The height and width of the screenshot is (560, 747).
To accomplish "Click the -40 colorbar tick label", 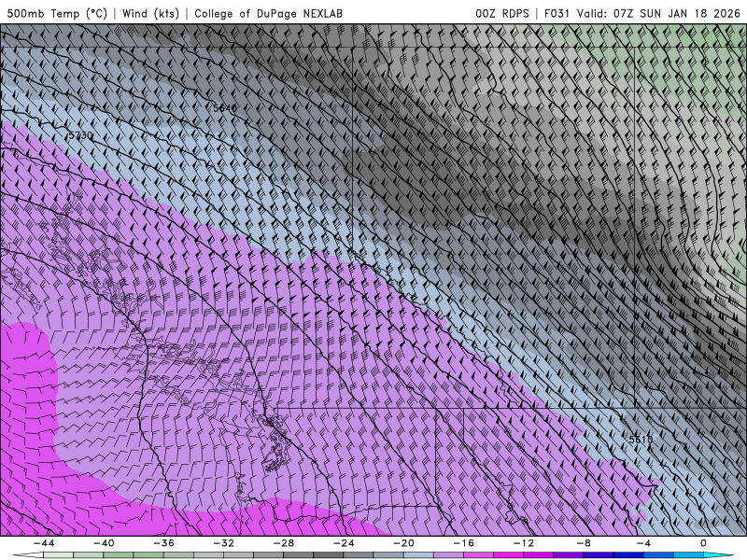I will tap(104, 543).
